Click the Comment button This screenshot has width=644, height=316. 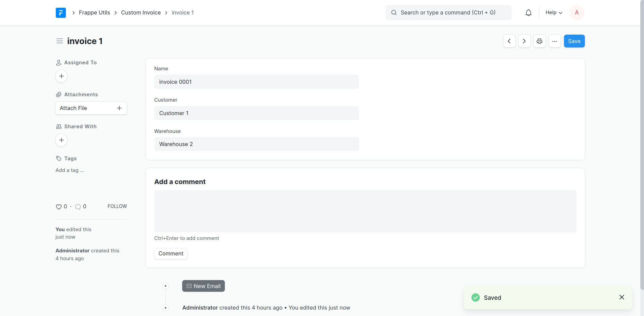[171, 254]
